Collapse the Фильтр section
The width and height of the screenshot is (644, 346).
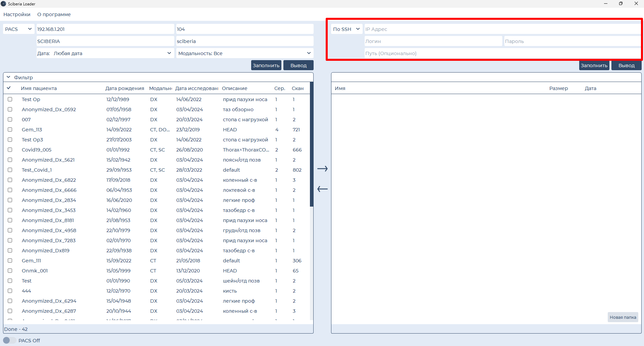coord(8,77)
